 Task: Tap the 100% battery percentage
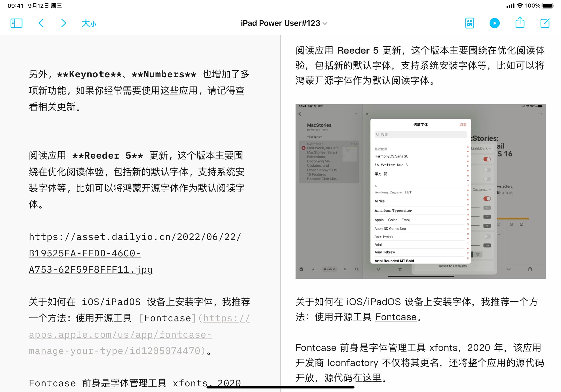533,6
